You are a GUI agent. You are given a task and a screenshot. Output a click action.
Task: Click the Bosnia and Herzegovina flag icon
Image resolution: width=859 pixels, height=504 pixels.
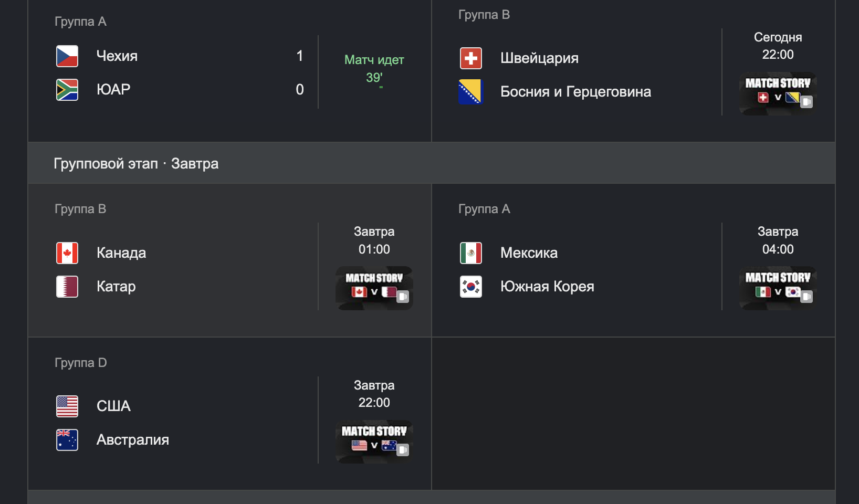coord(471,92)
